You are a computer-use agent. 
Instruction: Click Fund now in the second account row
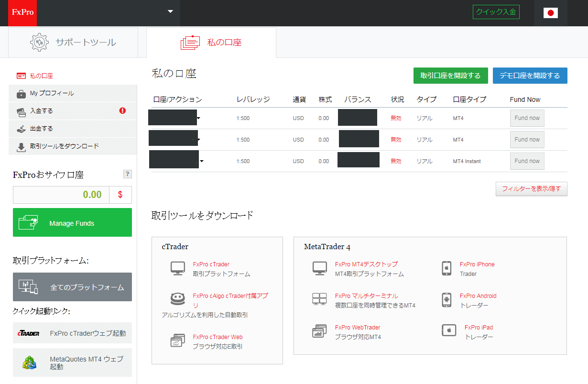(527, 140)
